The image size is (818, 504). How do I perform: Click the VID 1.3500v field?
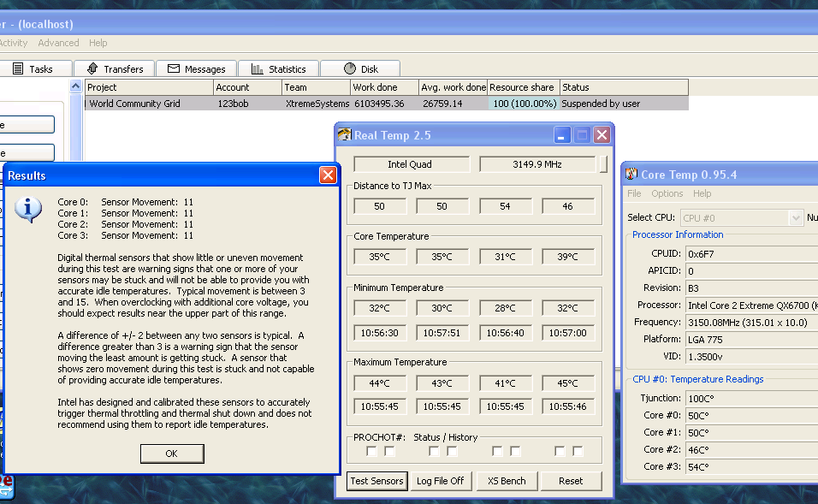pos(751,357)
